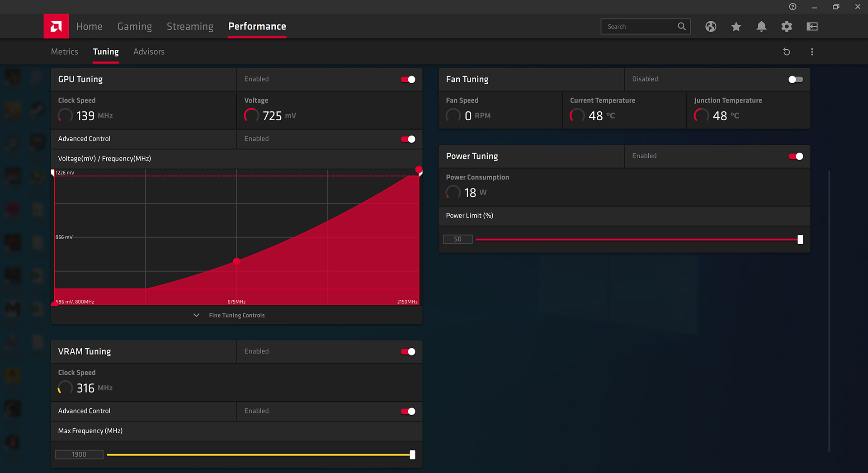Click the Power Limit slider handle
This screenshot has width=868, height=473.
800,240
